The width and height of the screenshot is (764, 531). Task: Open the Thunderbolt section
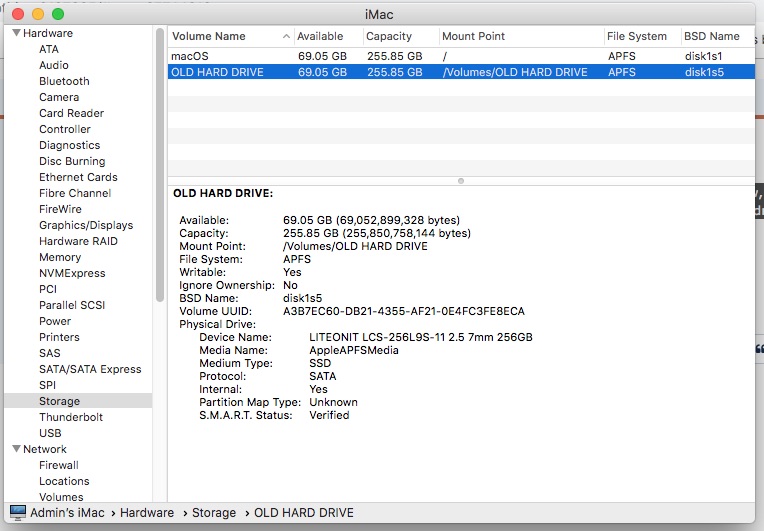(71, 417)
